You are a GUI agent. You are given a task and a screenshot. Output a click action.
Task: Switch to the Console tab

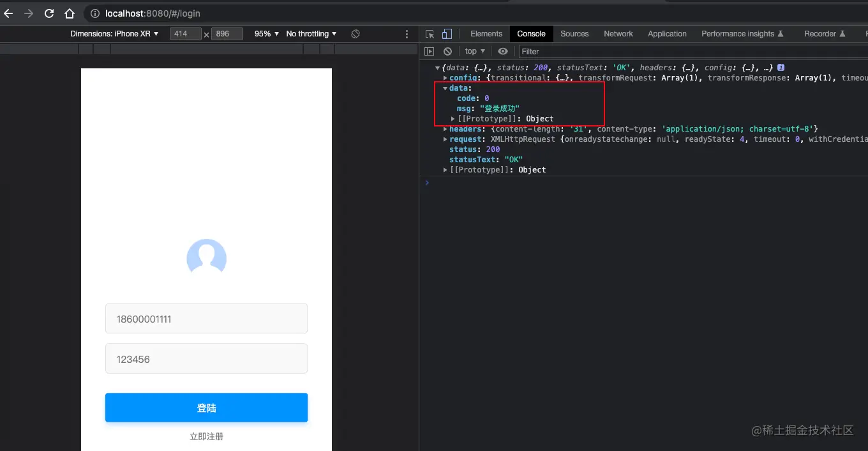tap(531, 34)
